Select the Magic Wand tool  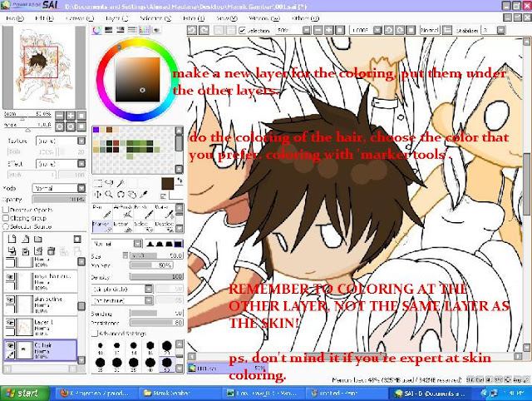121,183
